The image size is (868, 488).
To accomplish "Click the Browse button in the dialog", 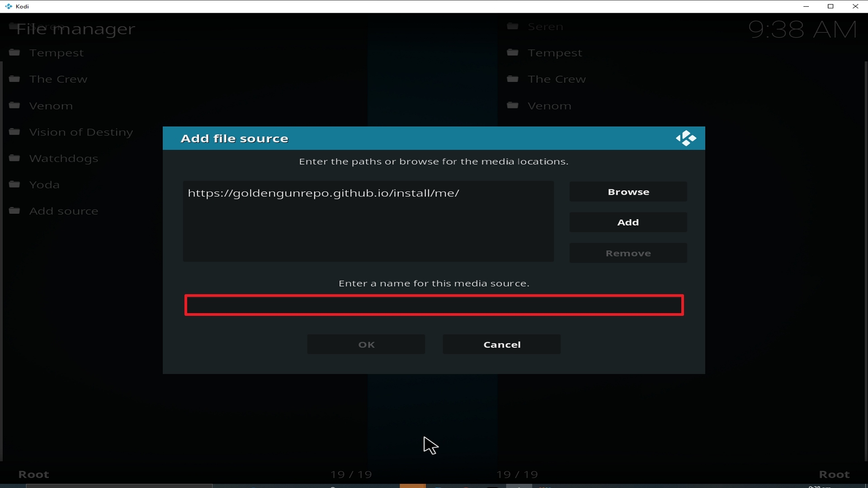I will coord(628,192).
